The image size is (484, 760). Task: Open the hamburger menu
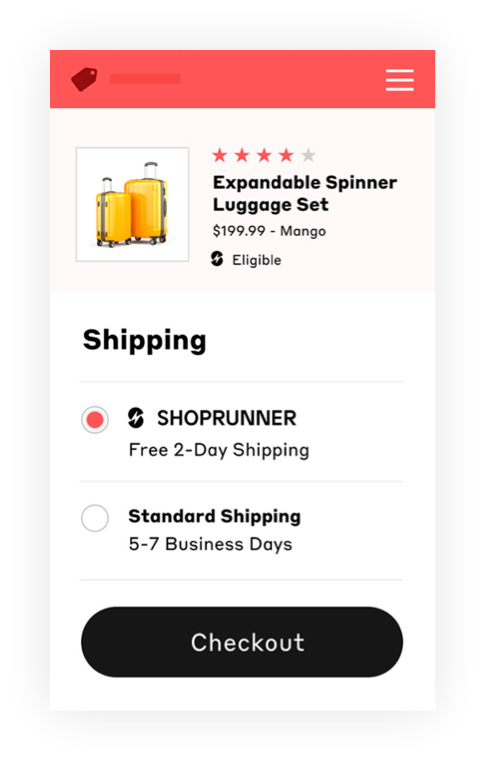coord(399,80)
